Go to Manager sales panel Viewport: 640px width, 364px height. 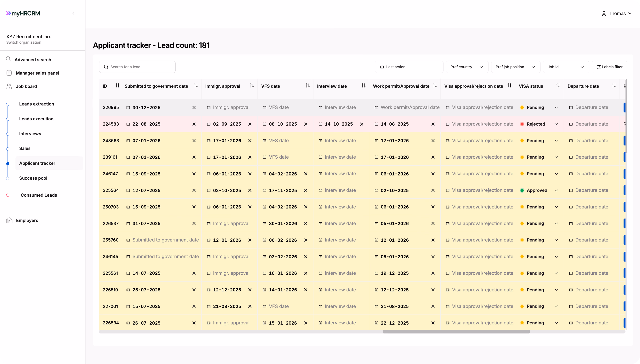tap(37, 73)
